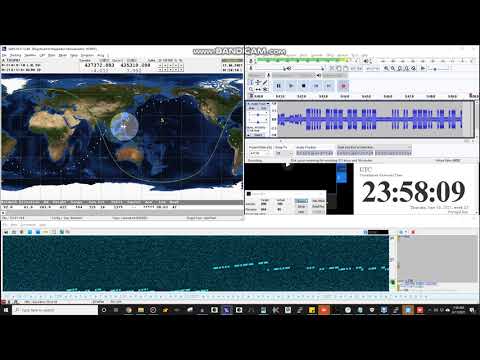The width and height of the screenshot is (480, 360).
Task: Click the Cortana circle on taskbar
Action: point(104,310)
